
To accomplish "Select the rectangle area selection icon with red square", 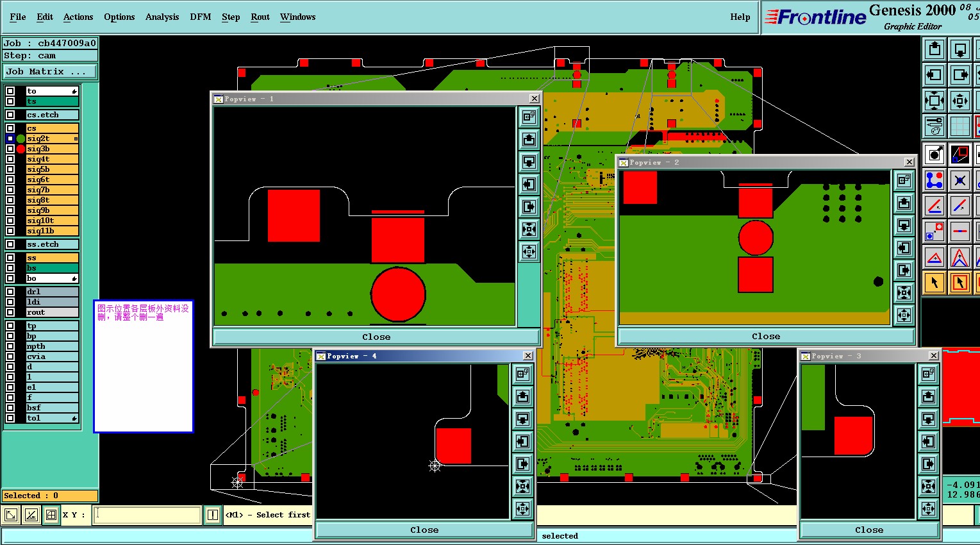I will tap(960, 155).
